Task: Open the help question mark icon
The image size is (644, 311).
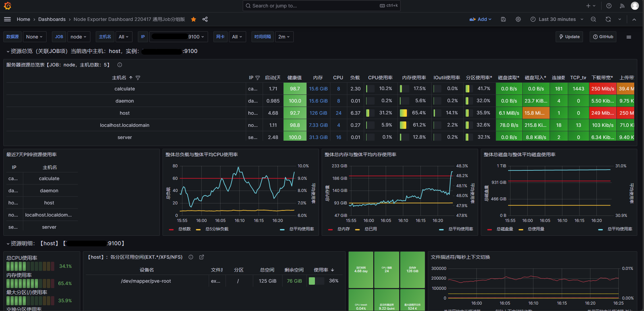Action: tap(609, 6)
